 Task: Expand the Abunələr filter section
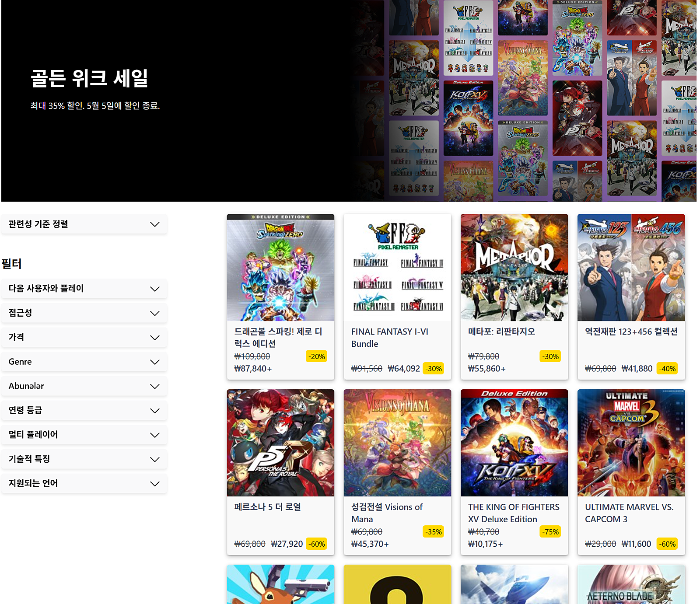point(84,386)
